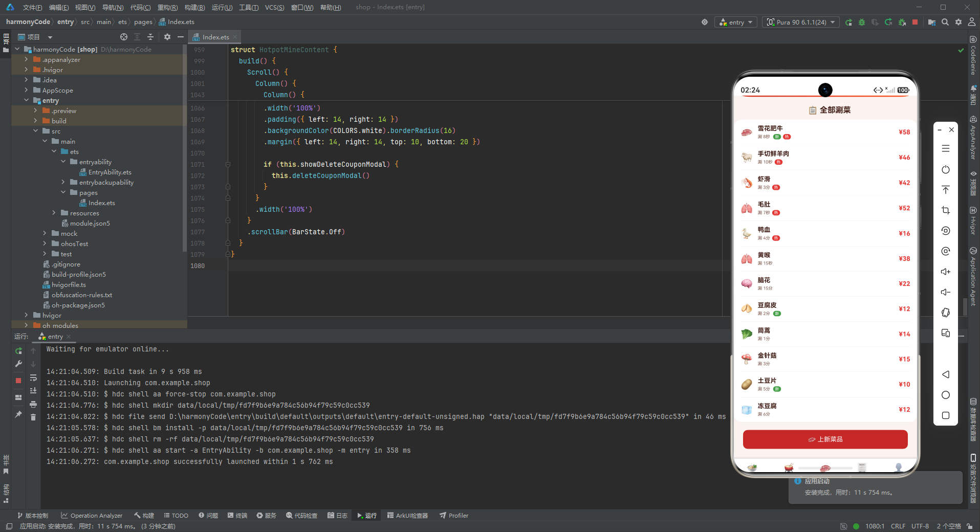The width and height of the screenshot is (980, 532).
Task: Open the 构建(B) menu
Action: [x=194, y=7]
